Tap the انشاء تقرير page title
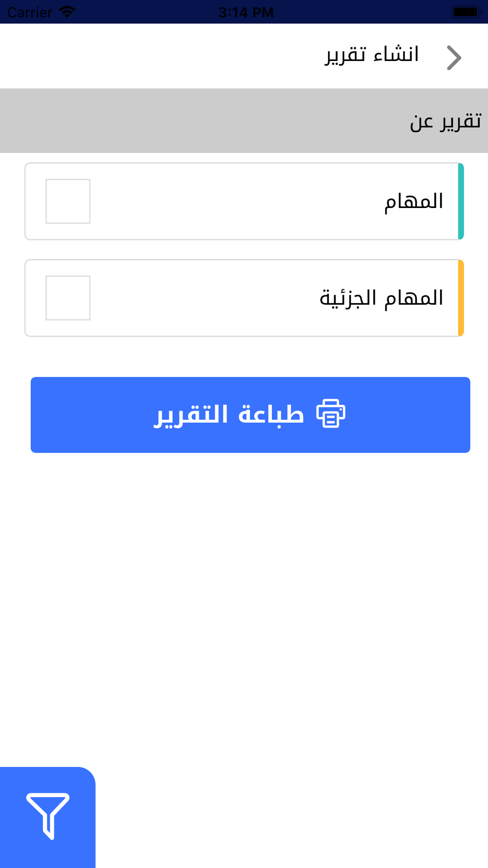Viewport: 488px width, 868px height. pos(372,55)
